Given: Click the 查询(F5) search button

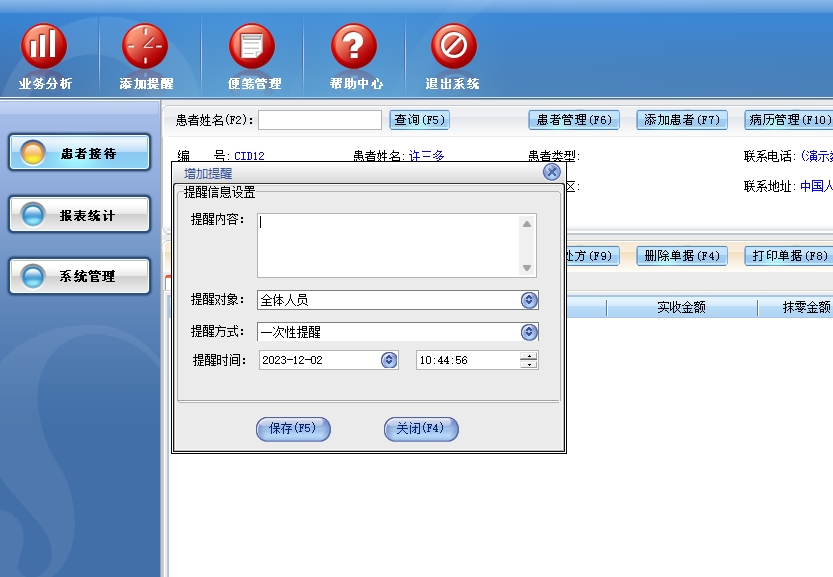Looking at the screenshot, I should [x=419, y=120].
